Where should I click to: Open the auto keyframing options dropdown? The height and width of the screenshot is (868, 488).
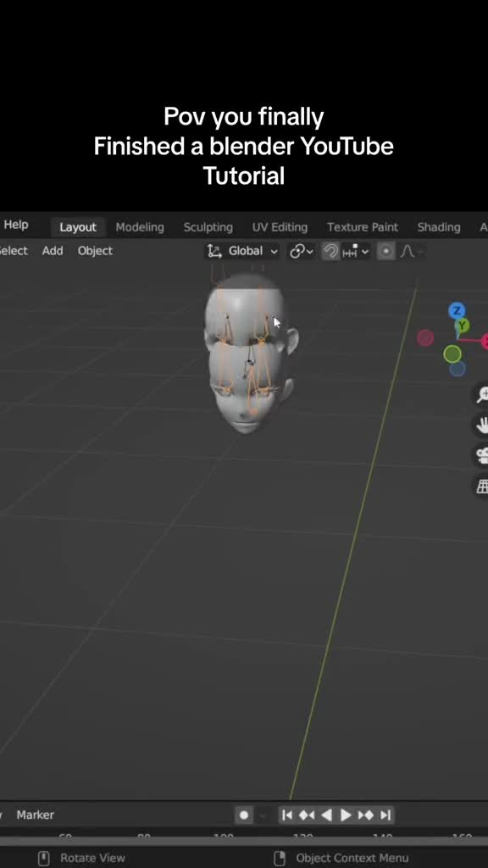pos(263,815)
